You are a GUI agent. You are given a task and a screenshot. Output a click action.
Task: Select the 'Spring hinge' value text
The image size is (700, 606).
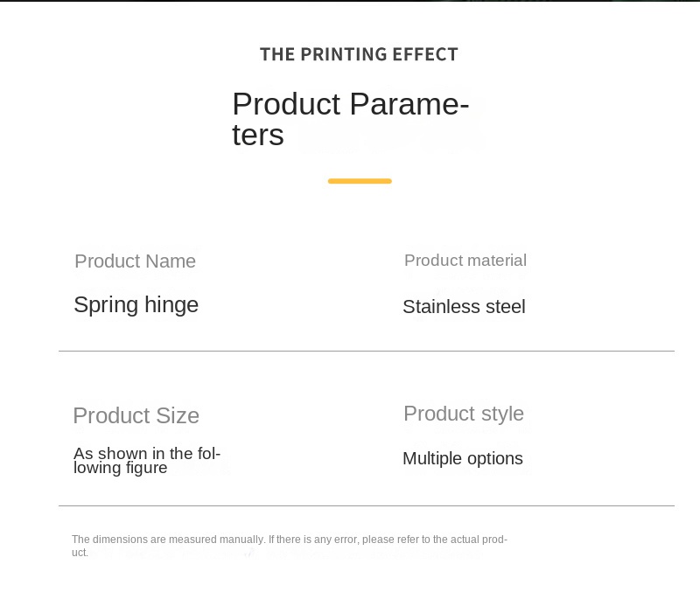pyautogui.click(x=136, y=305)
